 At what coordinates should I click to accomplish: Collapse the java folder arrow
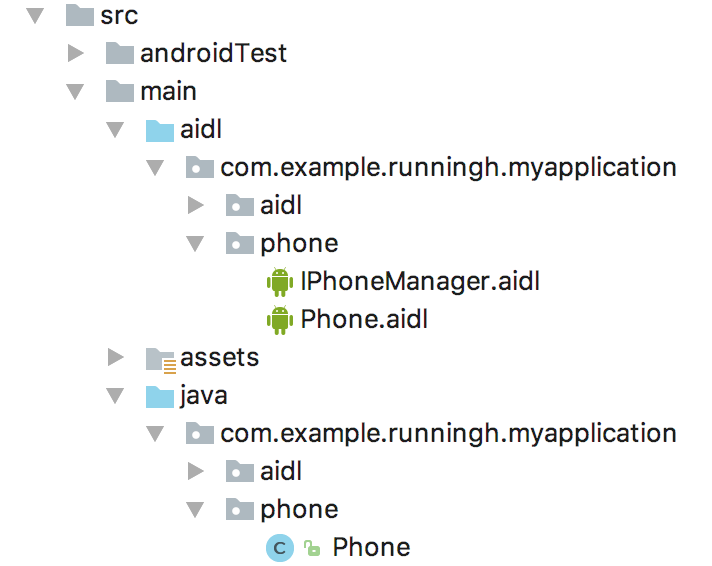point(116,396)
